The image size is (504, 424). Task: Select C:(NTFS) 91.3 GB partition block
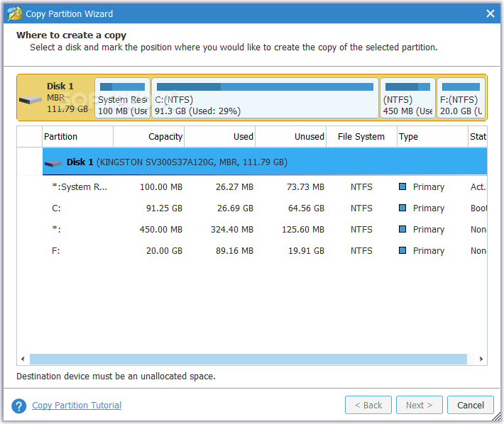265,98
